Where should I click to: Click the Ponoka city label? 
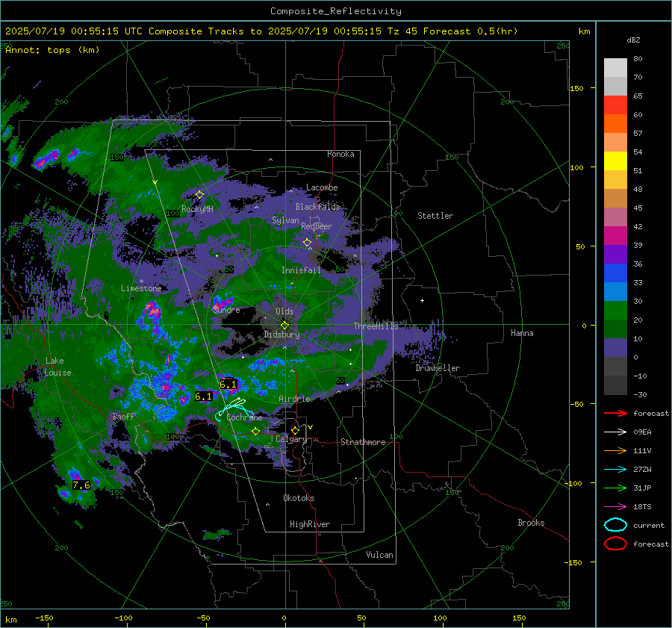coord(340,154)
